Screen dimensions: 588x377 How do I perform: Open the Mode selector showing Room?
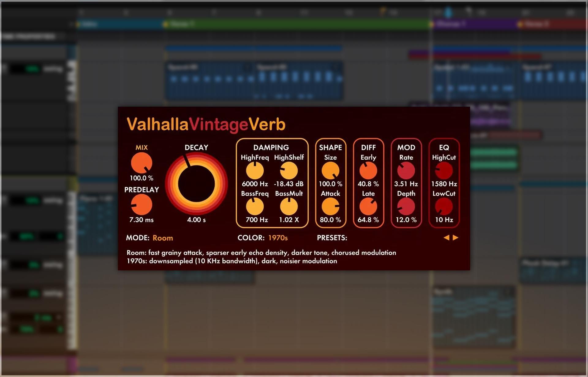tap(163, 238)
